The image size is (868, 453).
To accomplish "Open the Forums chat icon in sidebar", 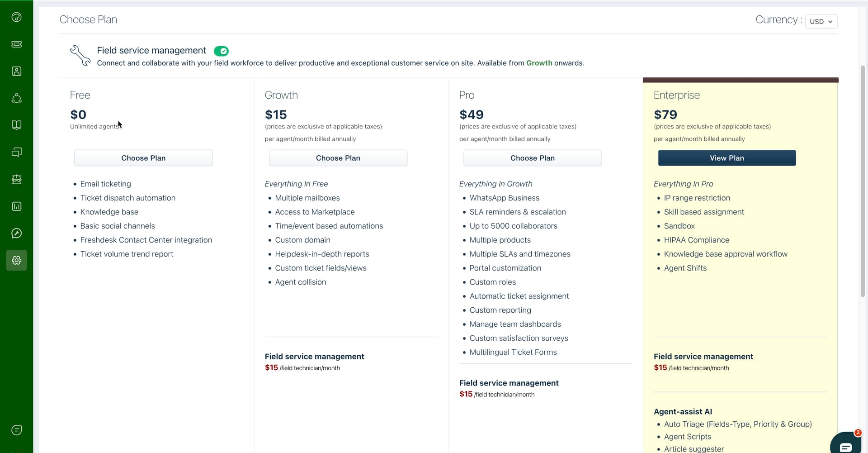I will 16,152.
